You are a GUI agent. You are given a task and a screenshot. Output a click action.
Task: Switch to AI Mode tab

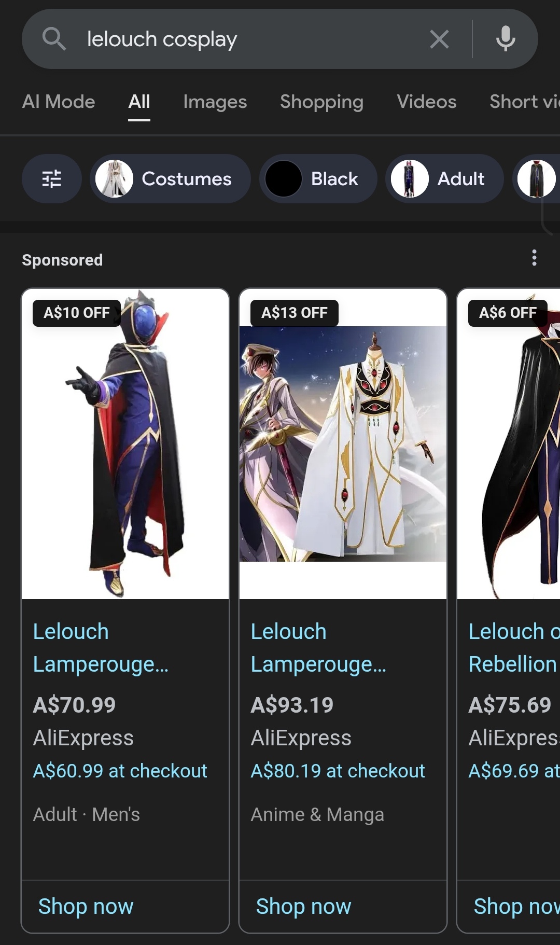(59, 102)
